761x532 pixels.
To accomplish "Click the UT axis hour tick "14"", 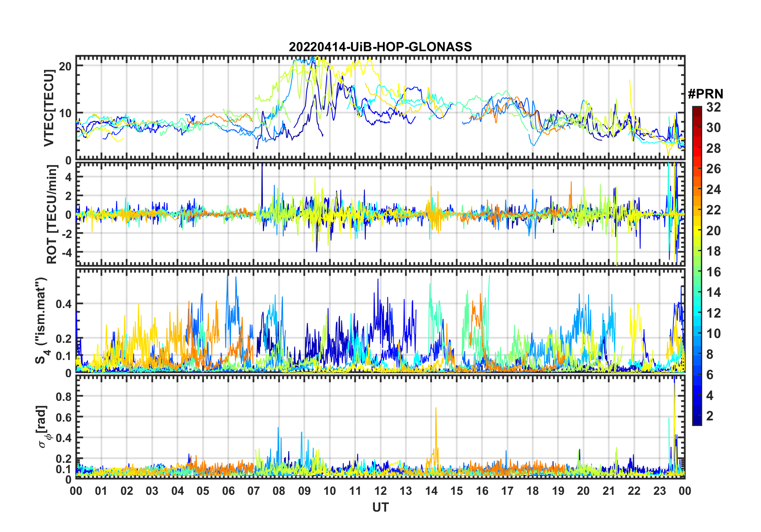I will tap(431, 491).
